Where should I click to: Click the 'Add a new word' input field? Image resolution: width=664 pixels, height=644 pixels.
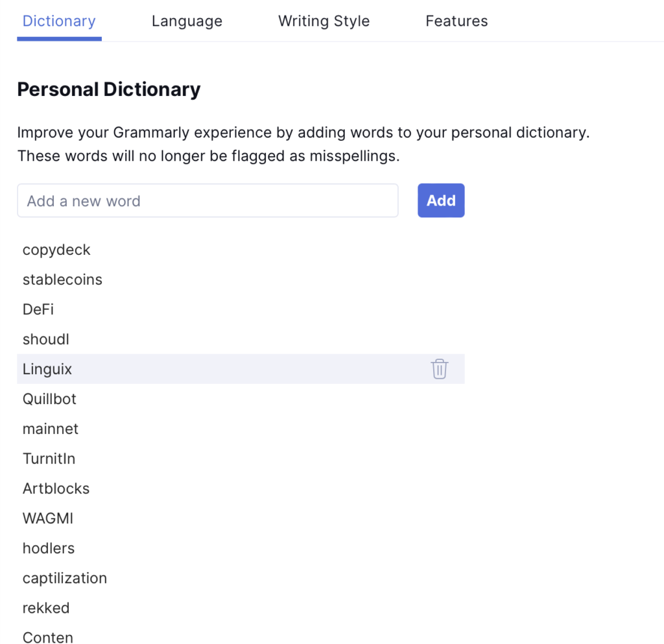click(207, 200)
